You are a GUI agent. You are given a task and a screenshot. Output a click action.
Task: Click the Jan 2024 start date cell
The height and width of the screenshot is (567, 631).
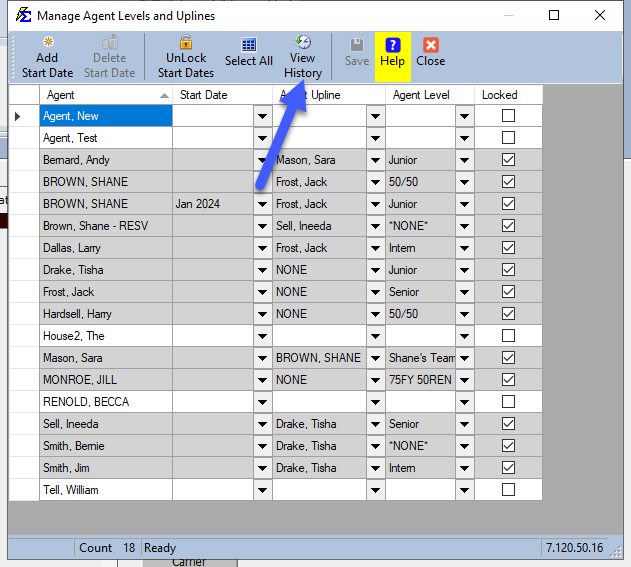tap(213, 204)
